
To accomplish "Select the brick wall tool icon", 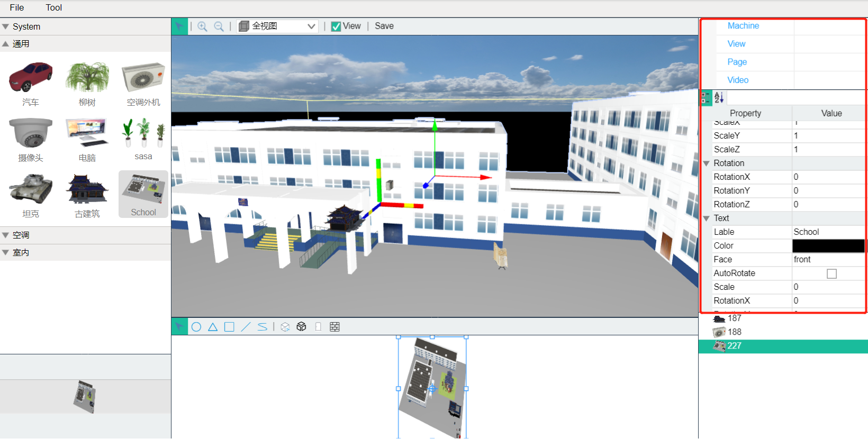I will (x=334, y=327).
